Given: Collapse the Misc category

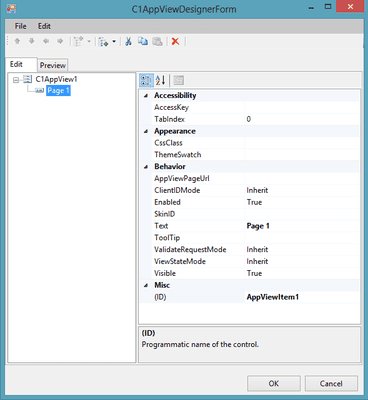Looking at the screenshot, I should pos(146,285).
